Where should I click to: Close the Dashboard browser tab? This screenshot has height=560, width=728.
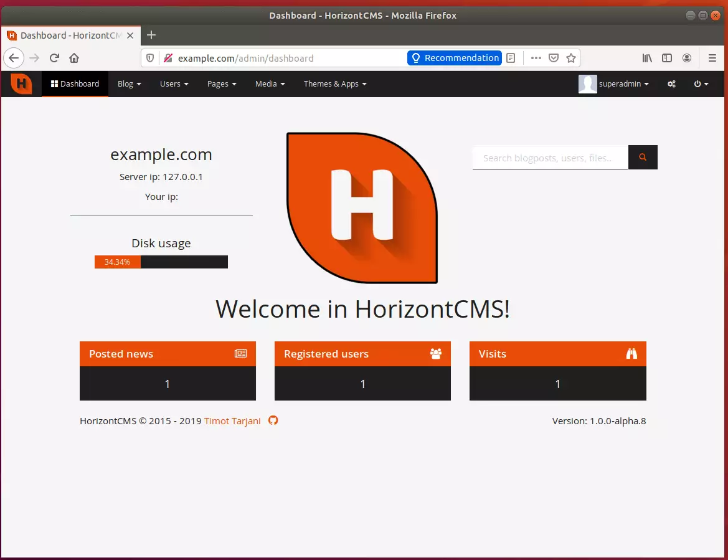pos(130,36)
